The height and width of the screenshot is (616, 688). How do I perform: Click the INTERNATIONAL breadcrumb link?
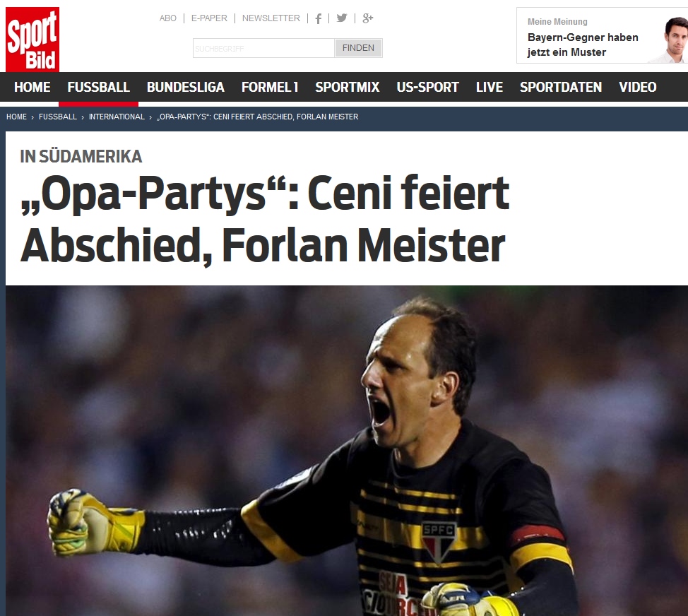coord(117,117)
